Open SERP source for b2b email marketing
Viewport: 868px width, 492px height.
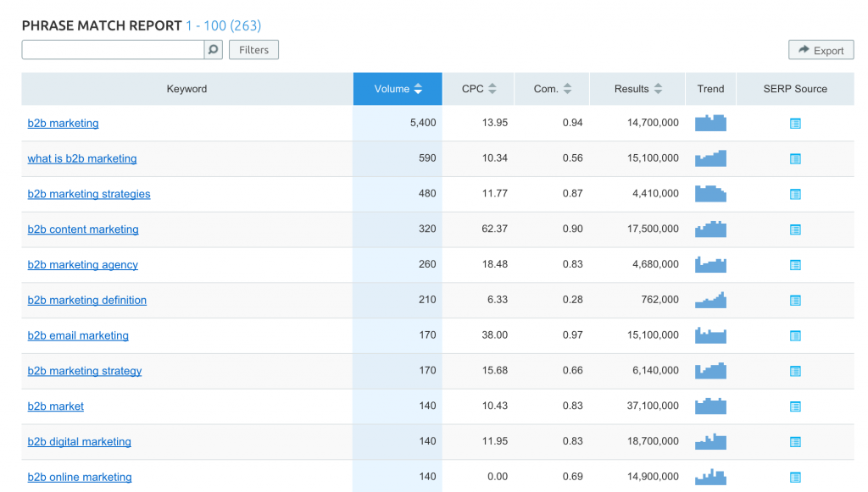tap(795, 335)
